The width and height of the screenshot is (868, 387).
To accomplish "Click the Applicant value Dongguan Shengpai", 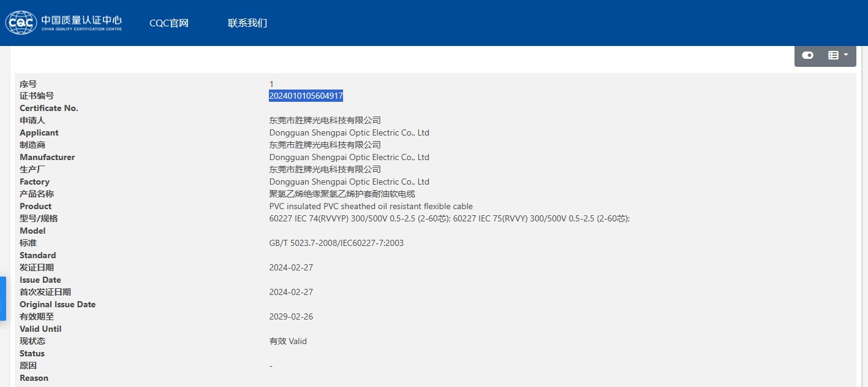I will (x=349, y=133).
